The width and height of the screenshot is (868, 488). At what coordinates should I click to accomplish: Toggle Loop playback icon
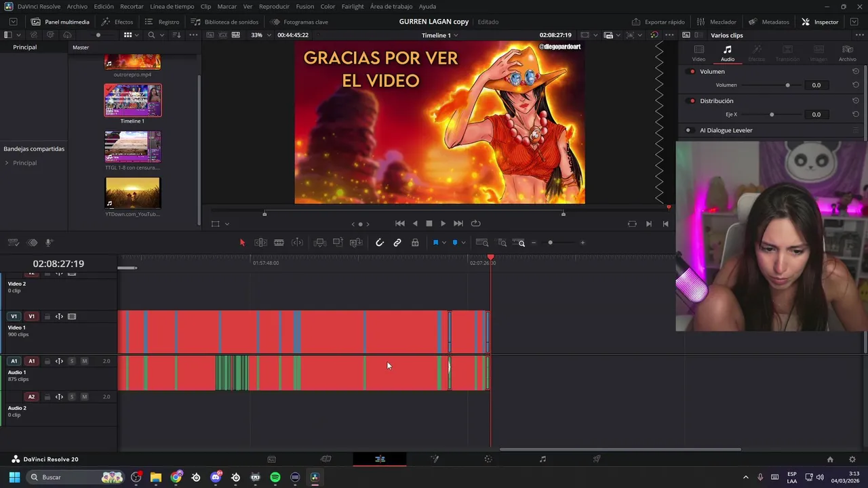click(x=476, y=224)
